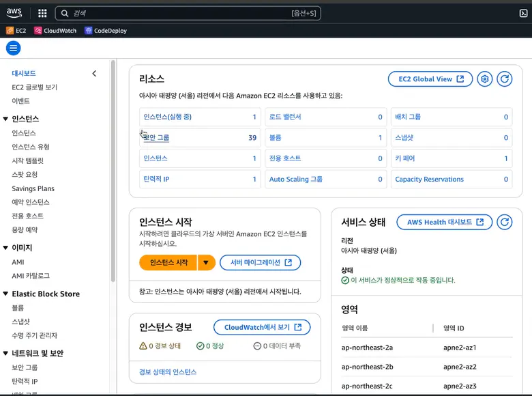Click zone ID apne2-az3
Screen dimensions: 532x396
click(x=460, y=386)
